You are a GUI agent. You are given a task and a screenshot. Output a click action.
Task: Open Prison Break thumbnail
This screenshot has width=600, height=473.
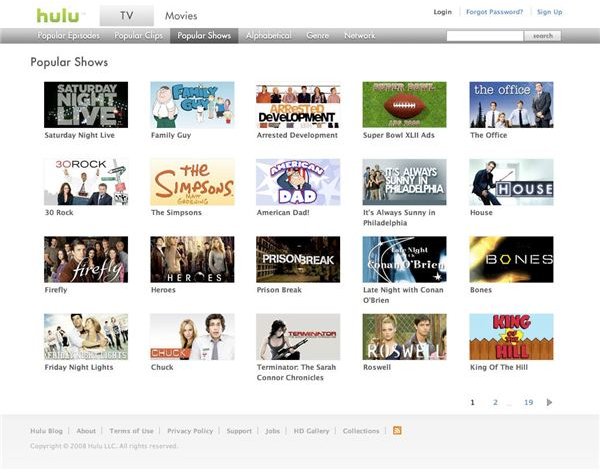coord(298,259)
